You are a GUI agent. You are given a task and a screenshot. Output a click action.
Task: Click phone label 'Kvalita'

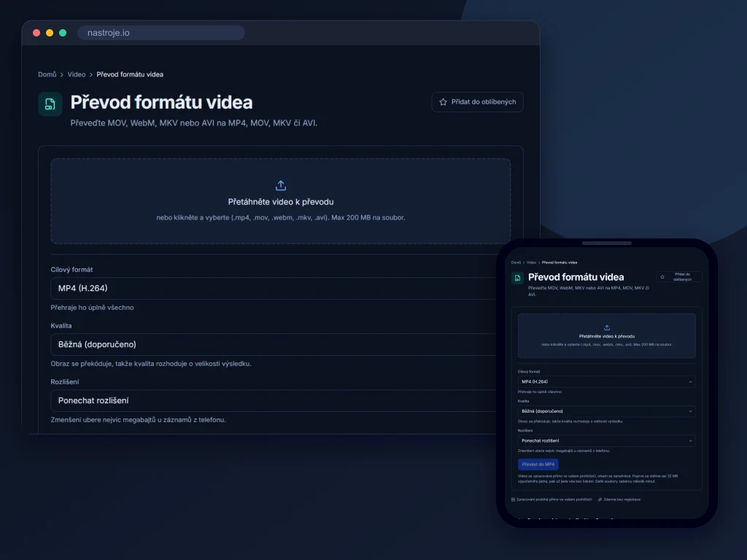pyautogui.click(x=523, y=401)
